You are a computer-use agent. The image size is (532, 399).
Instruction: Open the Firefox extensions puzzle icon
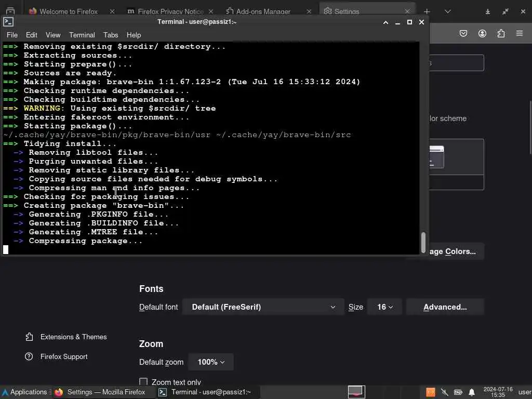pos(501,33)
